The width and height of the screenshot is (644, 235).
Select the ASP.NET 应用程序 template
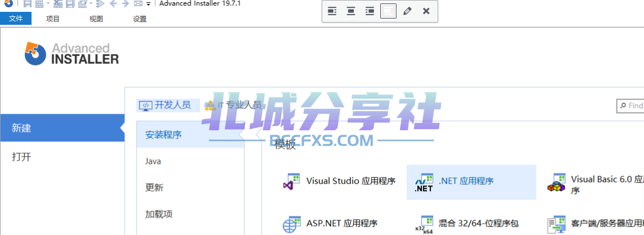click(330, 224)
